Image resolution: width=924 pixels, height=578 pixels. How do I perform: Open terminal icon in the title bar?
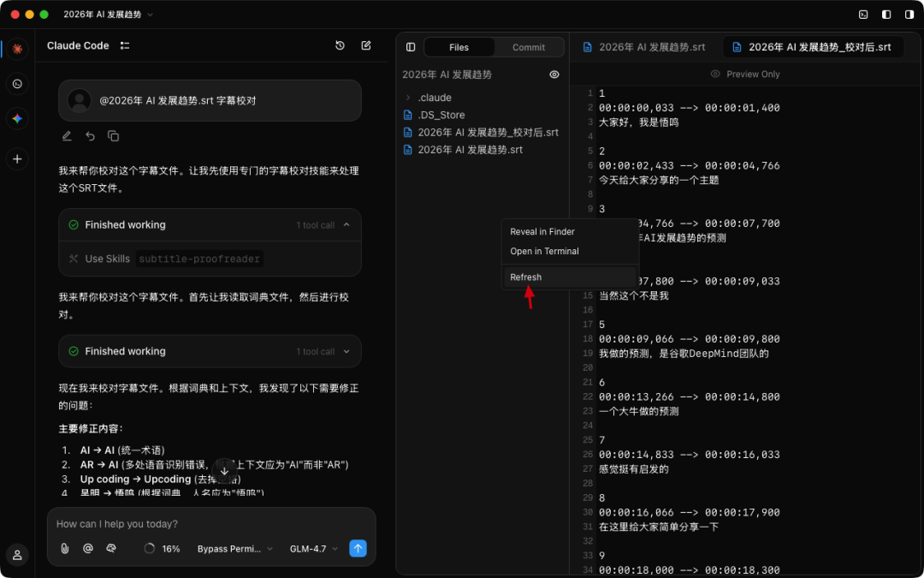863,15
